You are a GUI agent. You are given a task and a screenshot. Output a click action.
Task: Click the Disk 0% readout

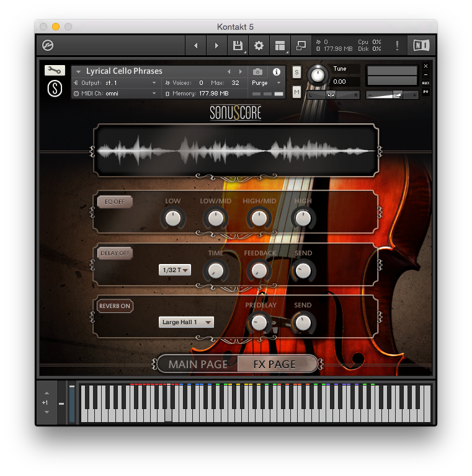pyautogui.click(x=369, y=49)
